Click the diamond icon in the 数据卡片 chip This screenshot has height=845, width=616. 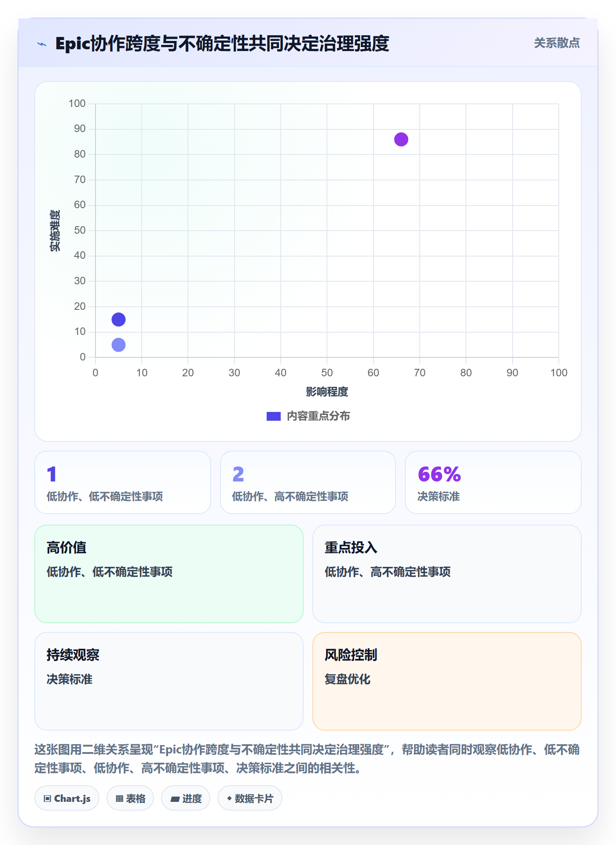[229, 798]
